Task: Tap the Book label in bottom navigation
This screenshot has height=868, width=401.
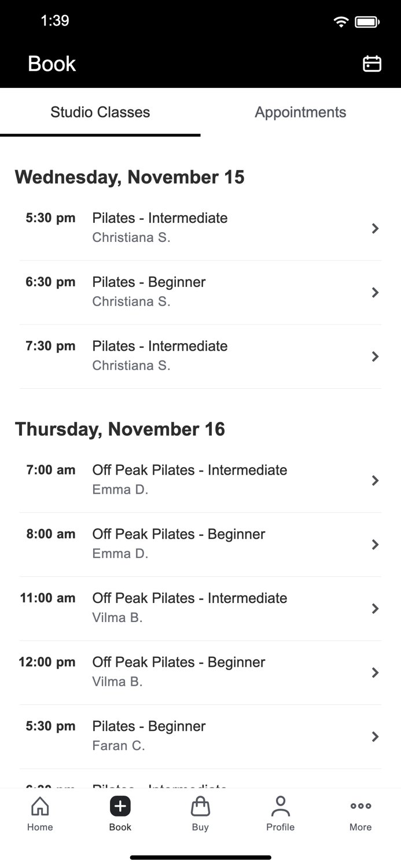Action: [x=120, y=827]
